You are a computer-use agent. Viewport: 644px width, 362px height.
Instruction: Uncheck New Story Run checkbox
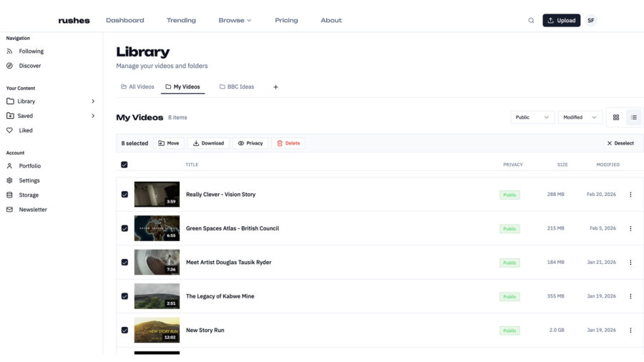click(x=125, y=331)
